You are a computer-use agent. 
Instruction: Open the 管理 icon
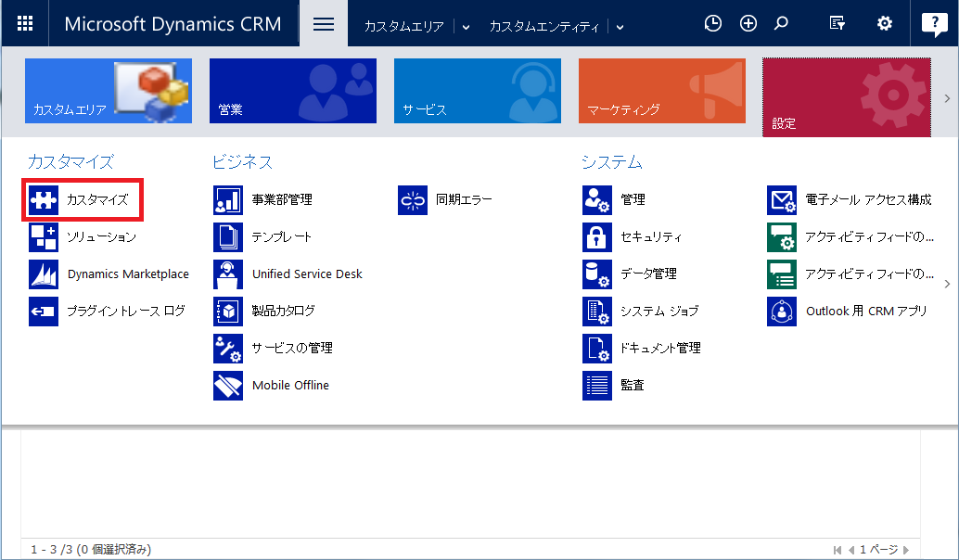(x=597, y=200)
